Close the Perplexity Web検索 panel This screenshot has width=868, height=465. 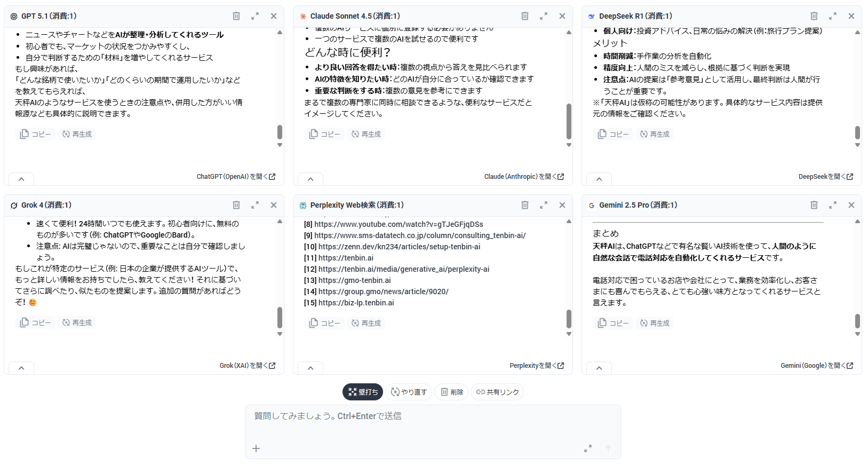coord(562,205)
